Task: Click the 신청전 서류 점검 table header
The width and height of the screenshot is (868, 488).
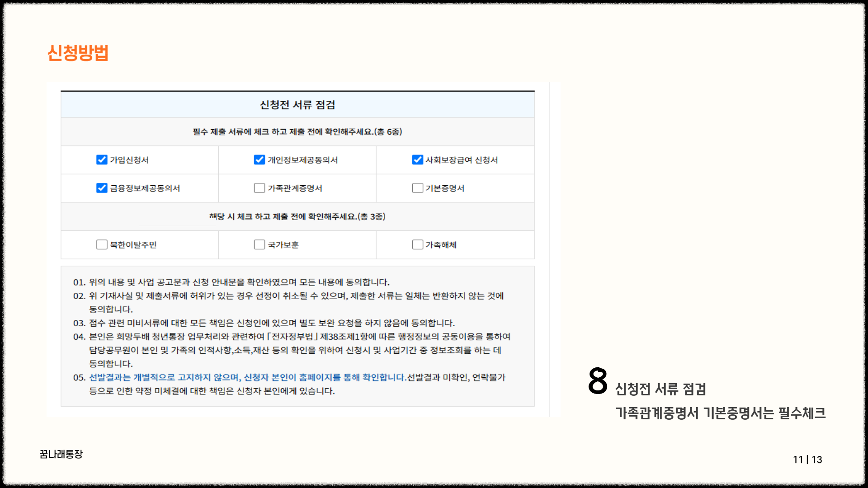Action: tap(297, 105)
